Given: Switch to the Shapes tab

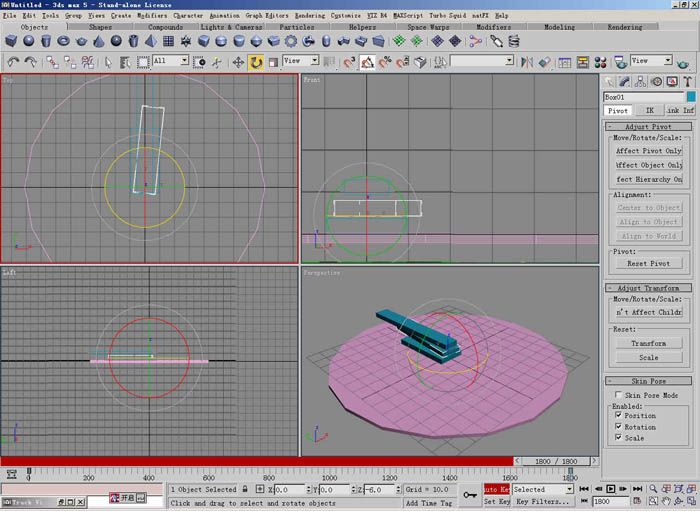Looking at the screenshot, I should [100, 27].
